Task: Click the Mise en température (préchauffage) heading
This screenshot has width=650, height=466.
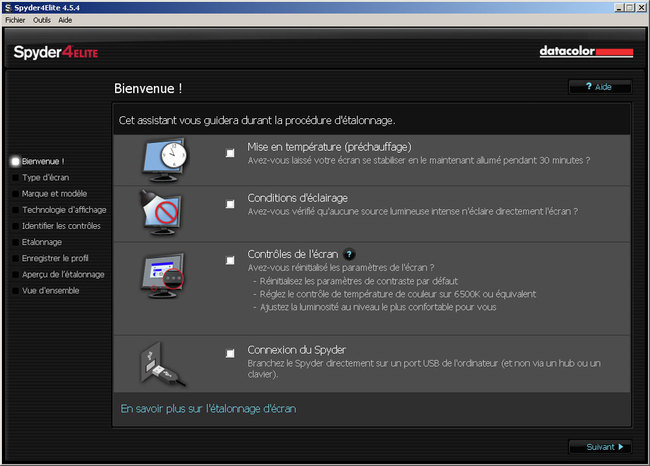Action: point(330,147)
